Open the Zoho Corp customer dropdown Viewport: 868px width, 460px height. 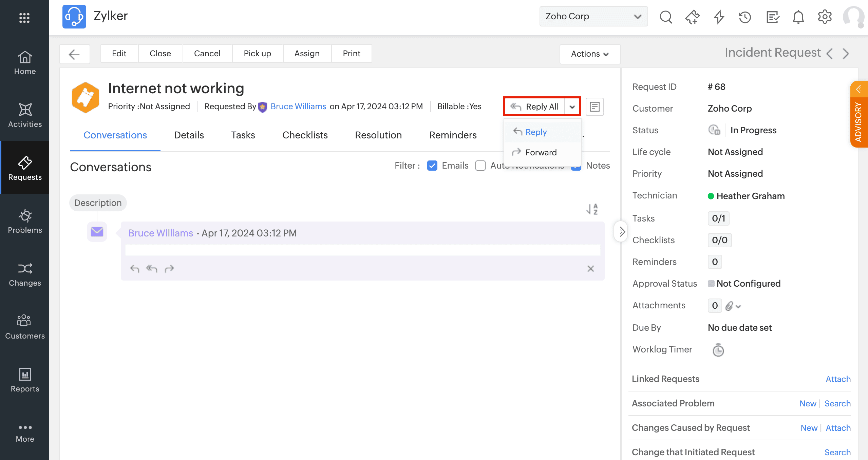pyautogui.click(x=593, y=16)
